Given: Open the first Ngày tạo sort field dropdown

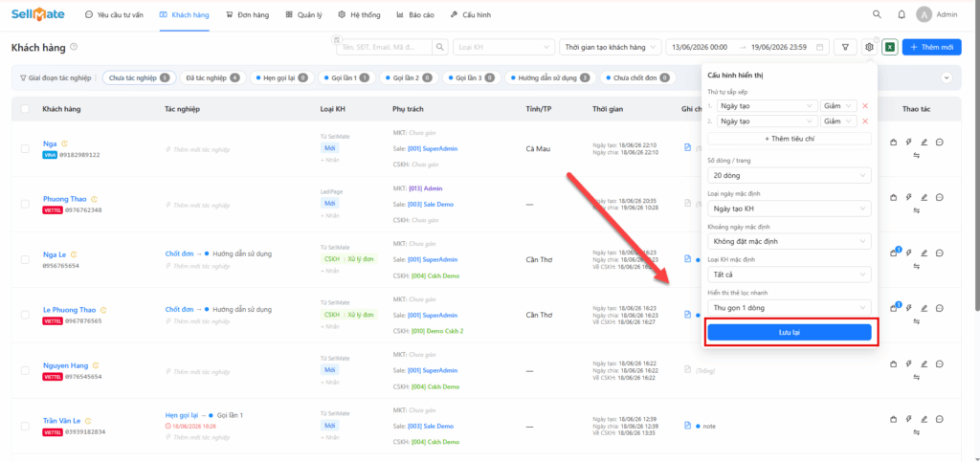Looking at the screenshot, I should click(767, 106).
